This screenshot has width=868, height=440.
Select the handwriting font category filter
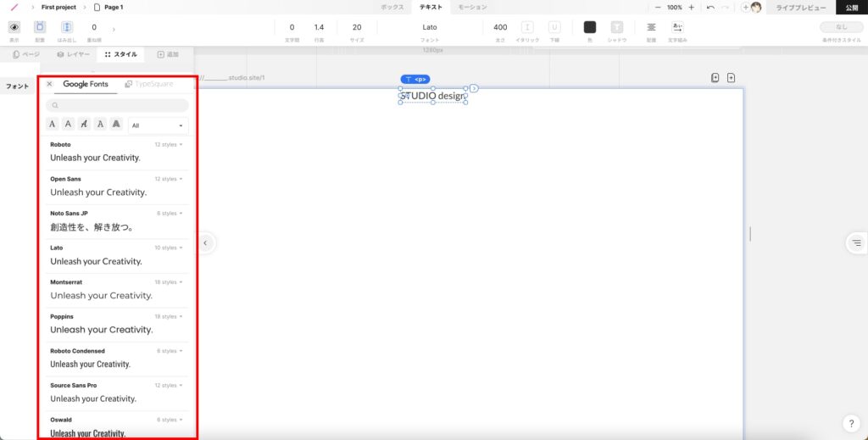84,125
